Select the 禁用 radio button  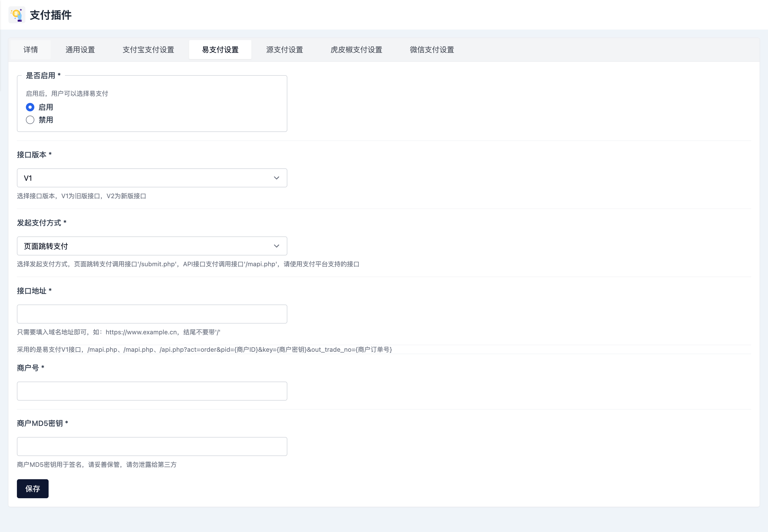[30, 120]
